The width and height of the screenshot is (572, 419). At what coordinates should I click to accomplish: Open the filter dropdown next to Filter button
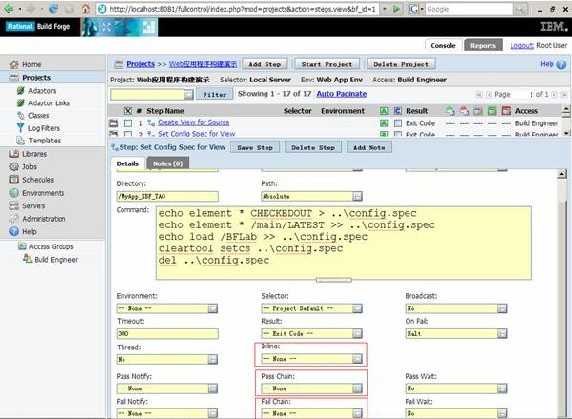tap(189, 95)
